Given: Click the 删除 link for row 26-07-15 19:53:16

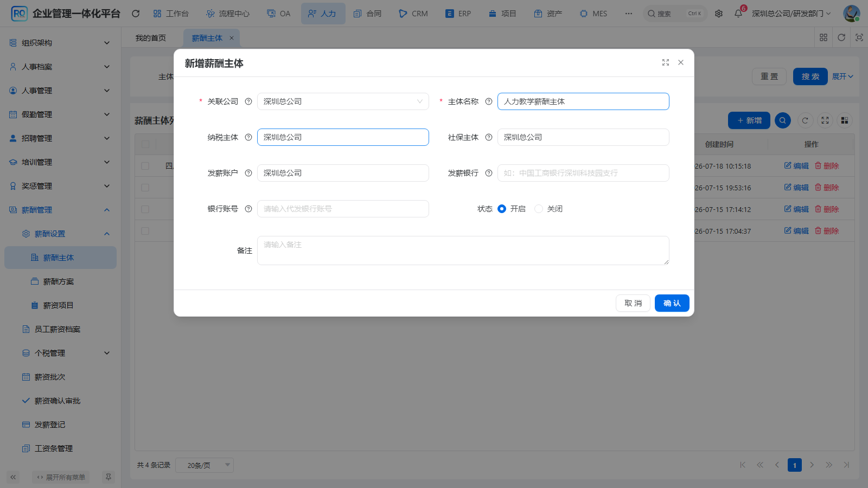Looking at the screenshot, I should click(x=827, y=188).
